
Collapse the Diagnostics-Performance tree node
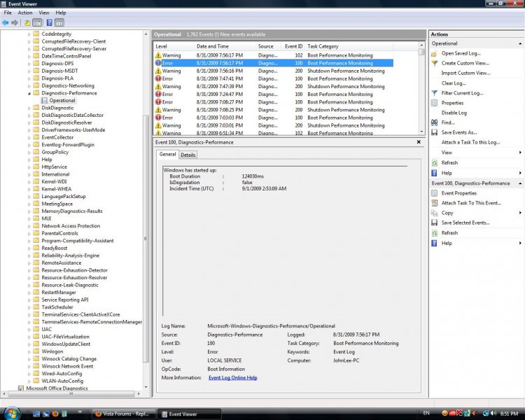[29, 93]
